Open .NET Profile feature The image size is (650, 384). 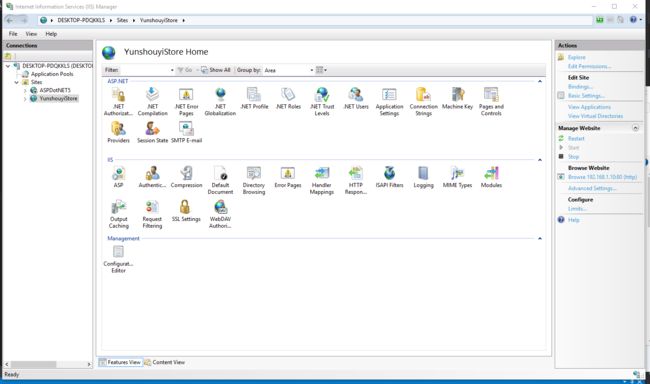[254, 98]
